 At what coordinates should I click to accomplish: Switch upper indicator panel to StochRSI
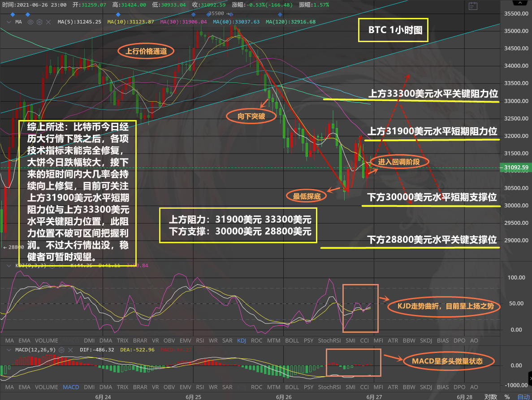329,340
